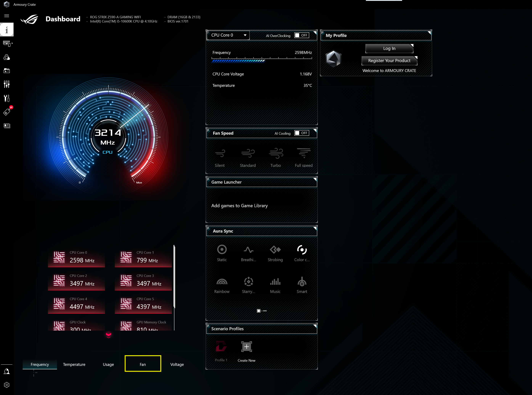Toggle AI OverClocking switch

click(x=302, y=35)
